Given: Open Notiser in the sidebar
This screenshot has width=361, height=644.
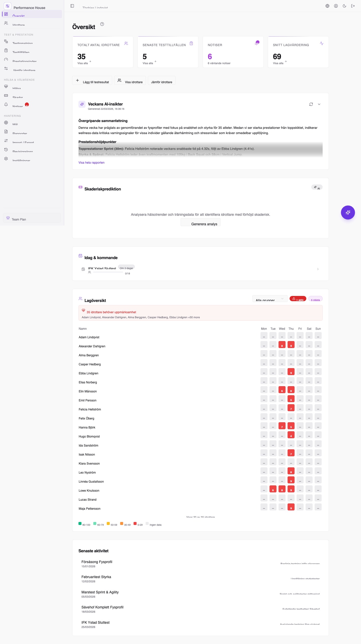Looking at the screenshot, I should point(18,105).
